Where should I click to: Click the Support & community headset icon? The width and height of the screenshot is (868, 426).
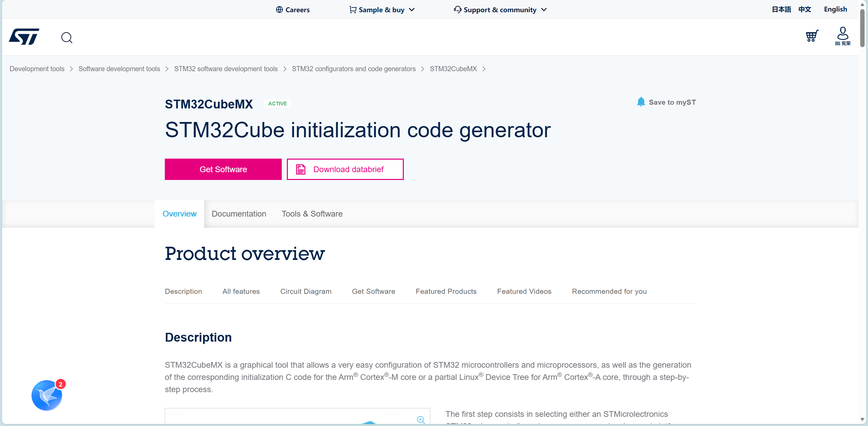coord(458,9)
